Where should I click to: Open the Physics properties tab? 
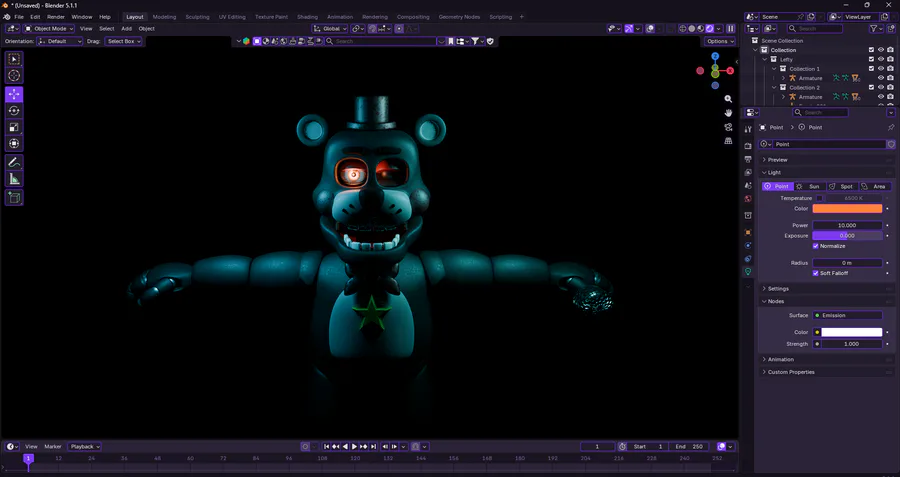click(x=748, y=246)
